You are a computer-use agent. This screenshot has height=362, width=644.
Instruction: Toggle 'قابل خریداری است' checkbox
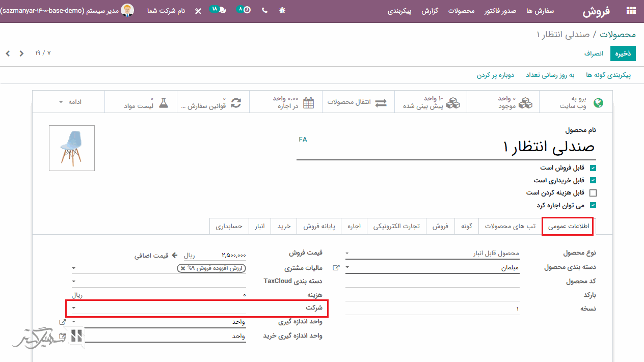pos(593,180)
